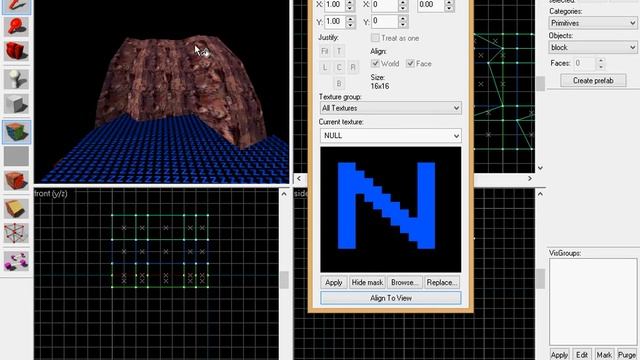Viewport: 640px width, 360px height.
Task: Open the Current texture NULL dropdown
Action: (x=391, y=136)
